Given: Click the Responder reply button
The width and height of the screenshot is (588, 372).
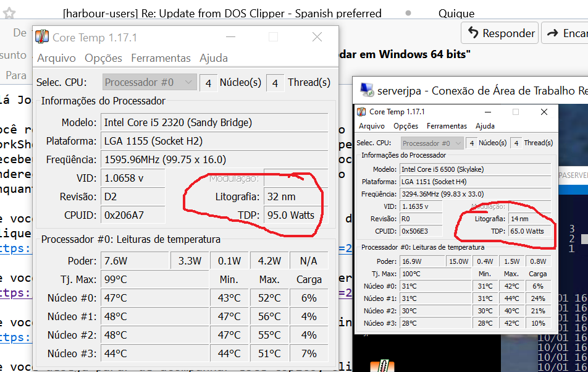Looking at the screenshot, I should tap(500, 33).
